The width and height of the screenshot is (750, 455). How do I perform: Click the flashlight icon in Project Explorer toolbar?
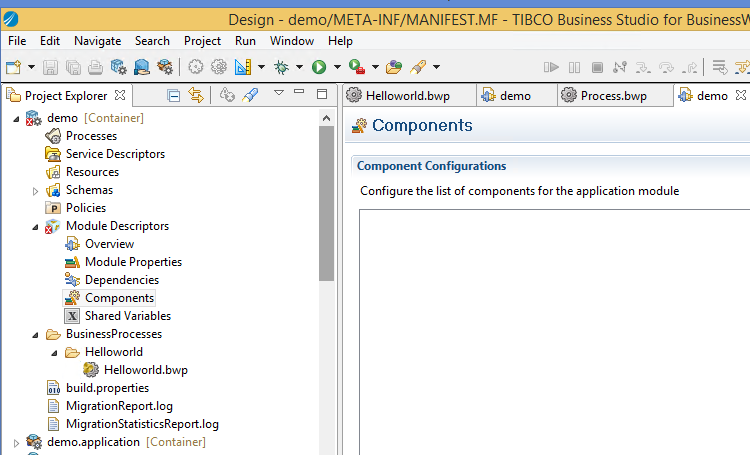(x=250, y=95)
